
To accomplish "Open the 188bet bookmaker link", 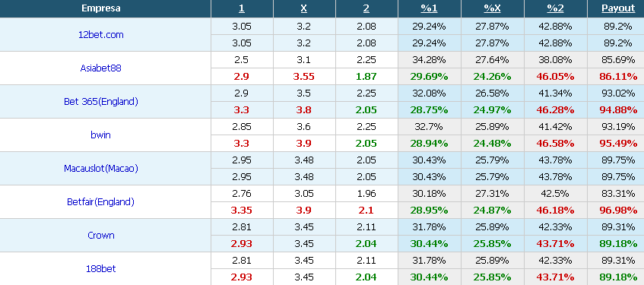I will [x=100, y=268].
